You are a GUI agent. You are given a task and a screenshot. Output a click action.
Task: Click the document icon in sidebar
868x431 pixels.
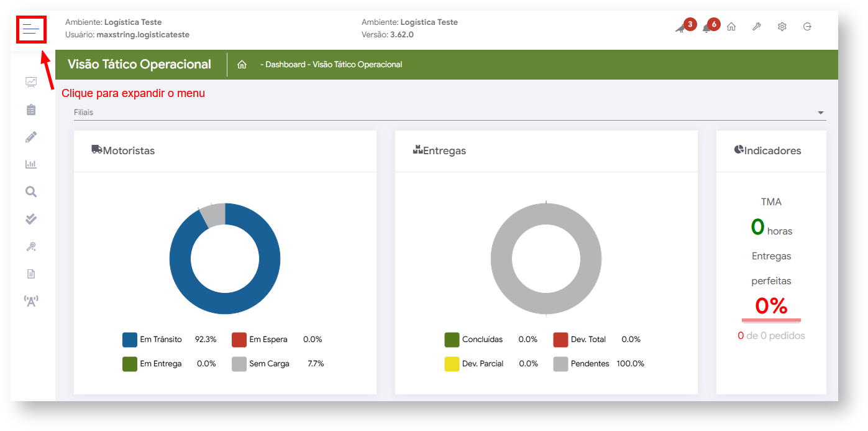pos(31,274)
